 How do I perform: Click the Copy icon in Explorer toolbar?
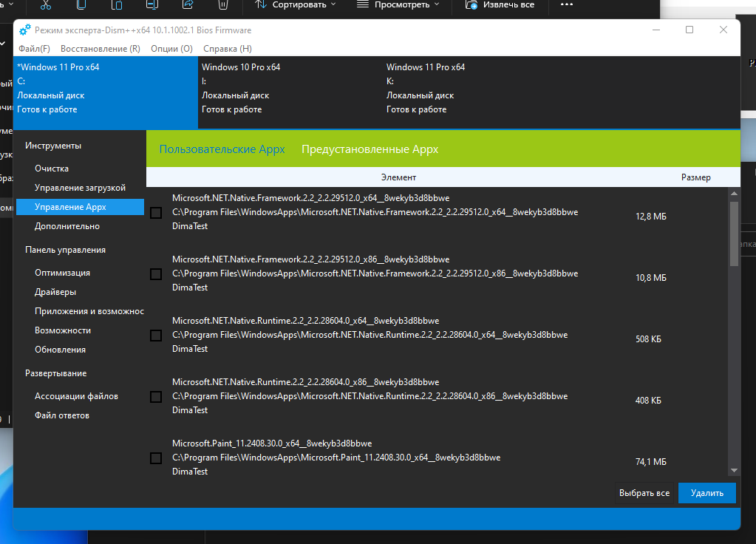(x=81, y=5)
